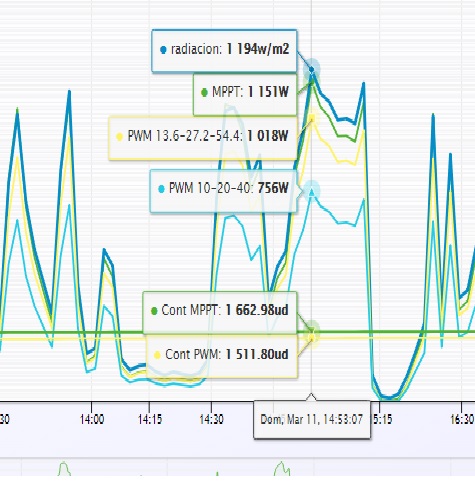475x502 pixels.
Task: Click the radiacion data point marker
Action: 312,70
